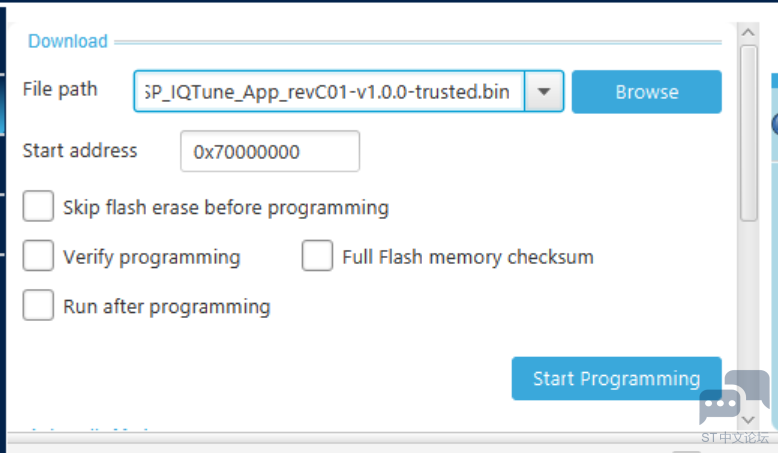Screen dimensions: 778x453
Task: Toggle the Verify programming checkbox
Action: click(x=38, y=256)
